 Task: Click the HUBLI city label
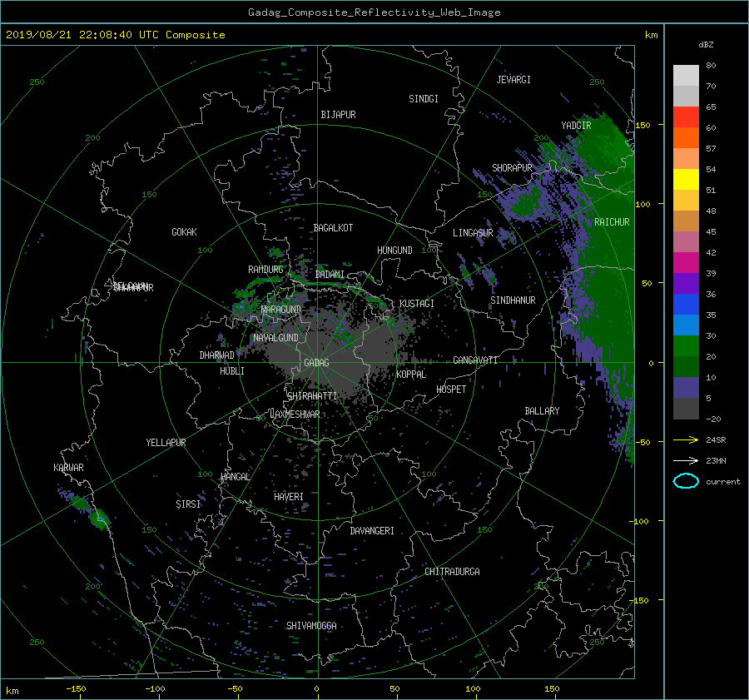[x=232, y=371]
